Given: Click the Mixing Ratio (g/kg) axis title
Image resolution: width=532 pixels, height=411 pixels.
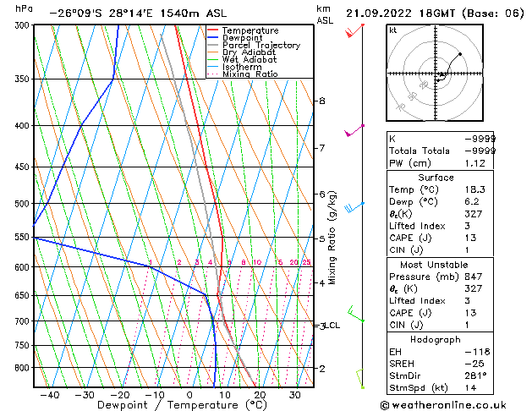Looking at the screenshot, I should point(332,238).
